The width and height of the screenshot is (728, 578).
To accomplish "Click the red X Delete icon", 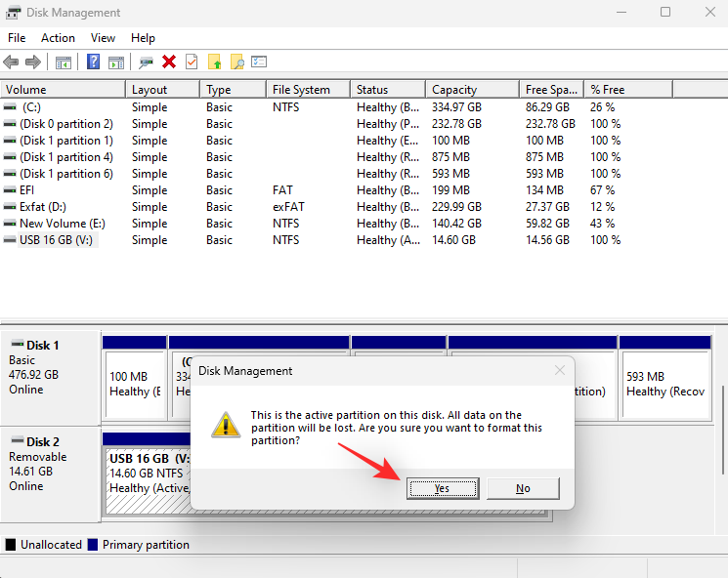I will click(169, 62).
